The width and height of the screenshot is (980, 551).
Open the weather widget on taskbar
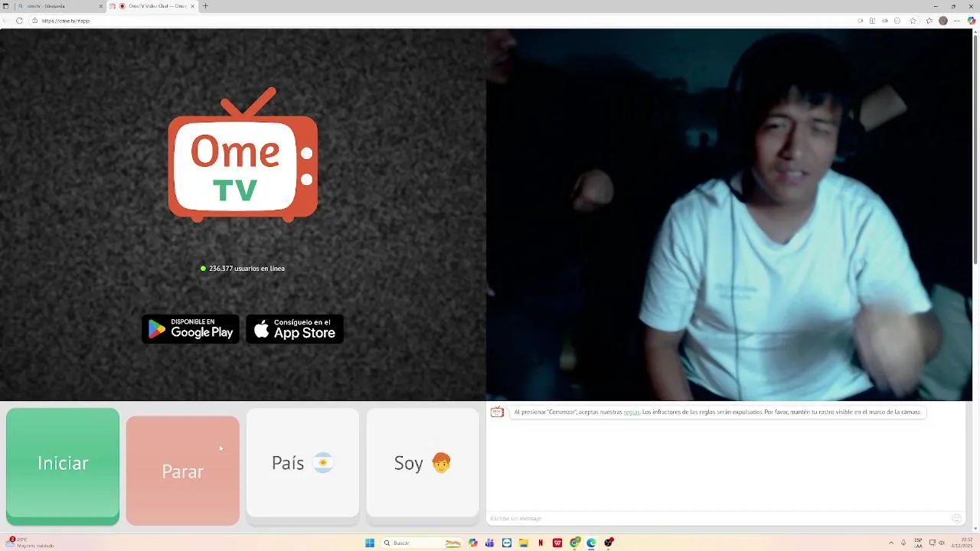31,543
